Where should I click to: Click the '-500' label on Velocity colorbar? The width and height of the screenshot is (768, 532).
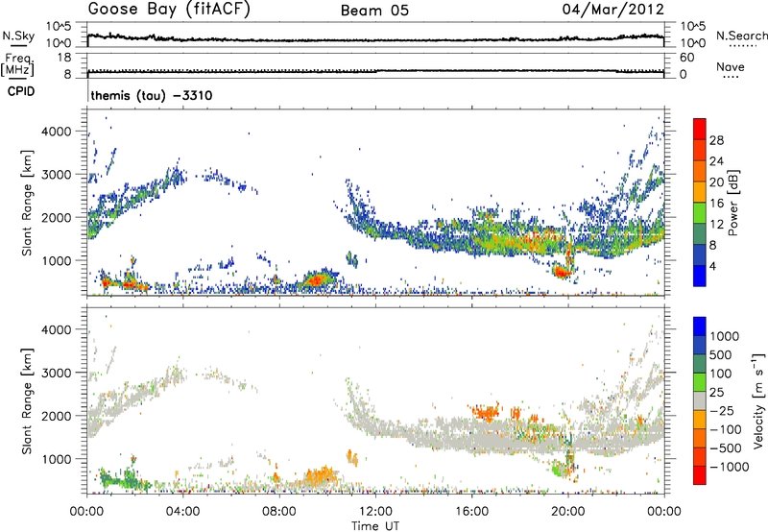(x=725, y=447)
